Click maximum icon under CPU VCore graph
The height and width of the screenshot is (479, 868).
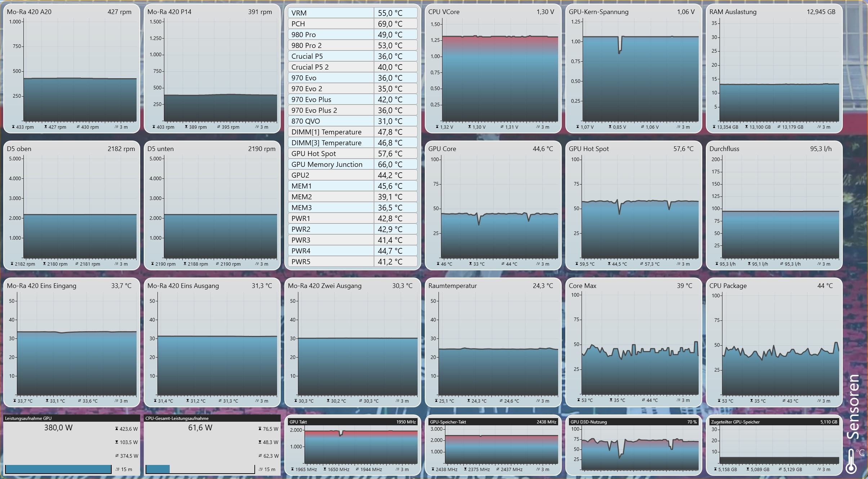[437, 127]
